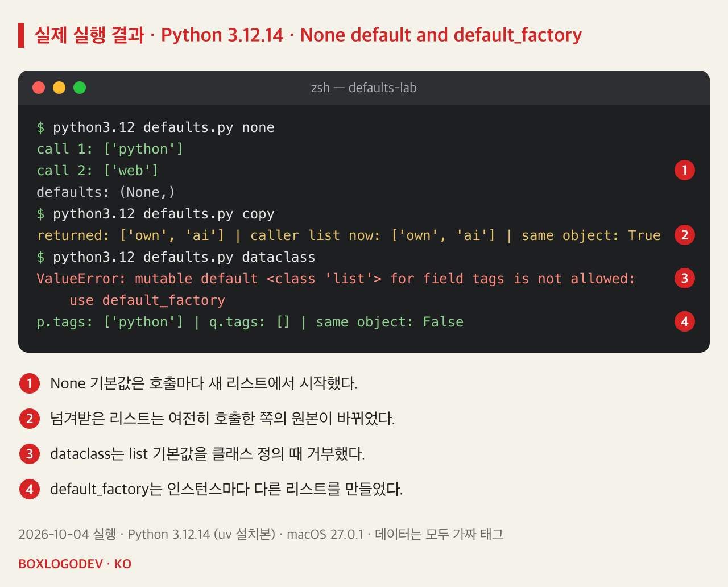Click the output line starting with 'p.tags:'

(250, 322)
